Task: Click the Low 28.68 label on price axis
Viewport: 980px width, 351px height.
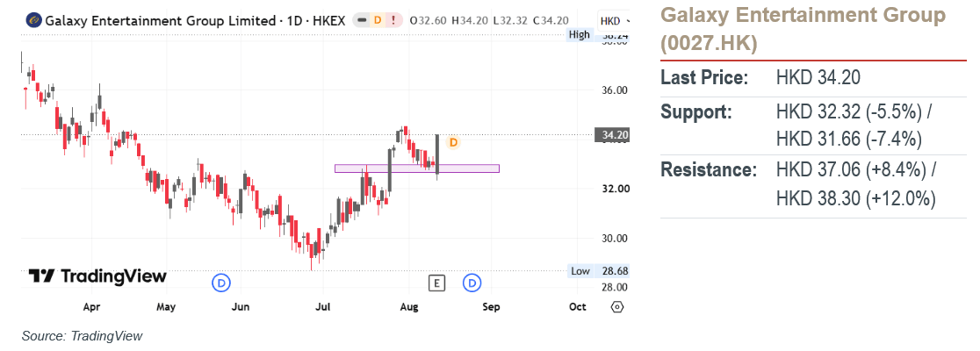Action: pyautogui.click(x=599, y=271)
